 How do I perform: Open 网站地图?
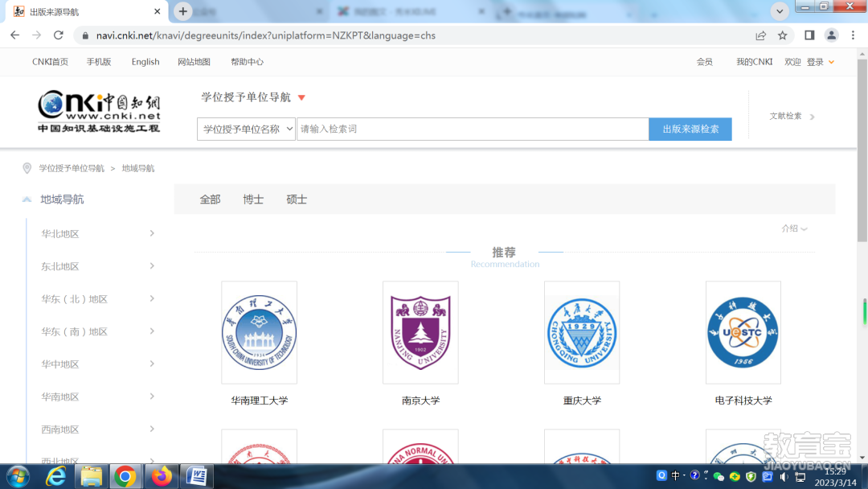194,62
